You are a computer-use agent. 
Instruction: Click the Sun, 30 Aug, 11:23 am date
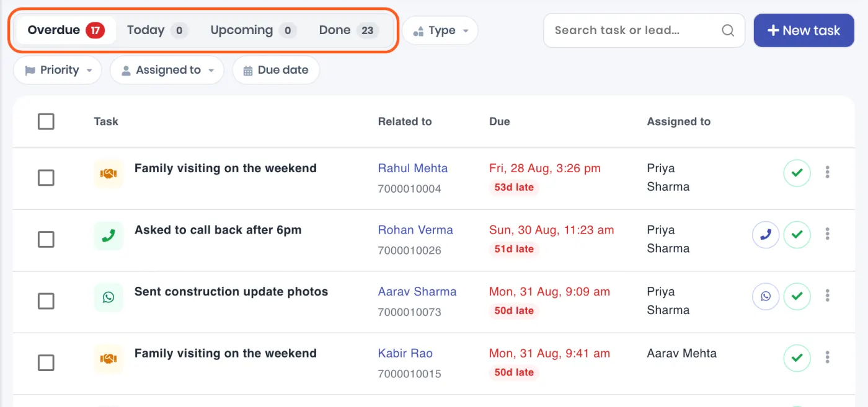coord(552,230)
